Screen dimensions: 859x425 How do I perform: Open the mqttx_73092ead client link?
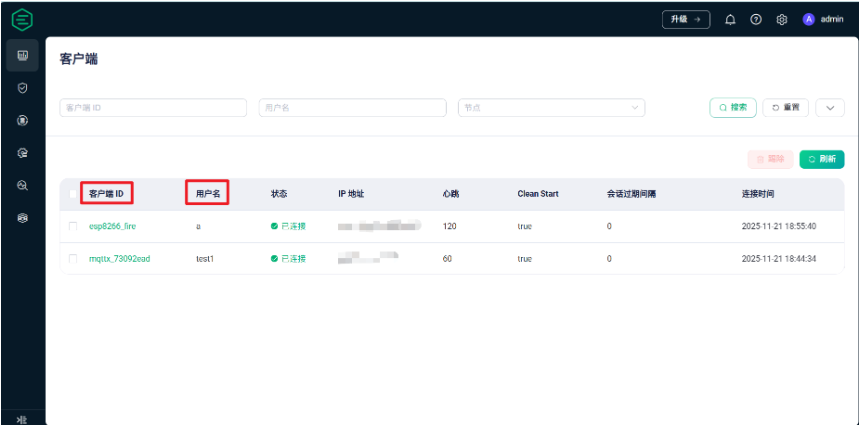point(119,259)
